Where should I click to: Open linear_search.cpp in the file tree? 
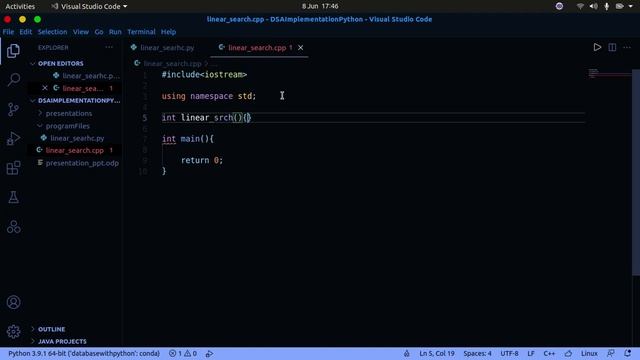click(x=75, y=150)
